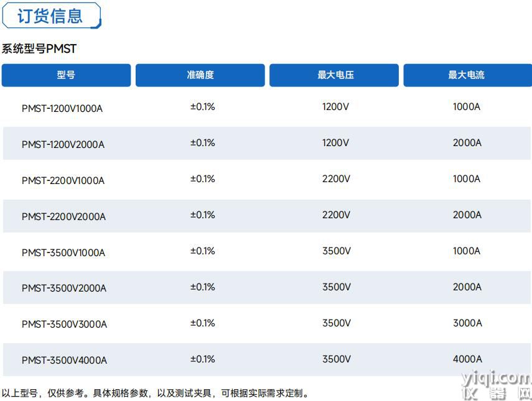
Task: Click ±0.1% accuracy in PMST-3500V3000A row
Action: click(203, 323)
